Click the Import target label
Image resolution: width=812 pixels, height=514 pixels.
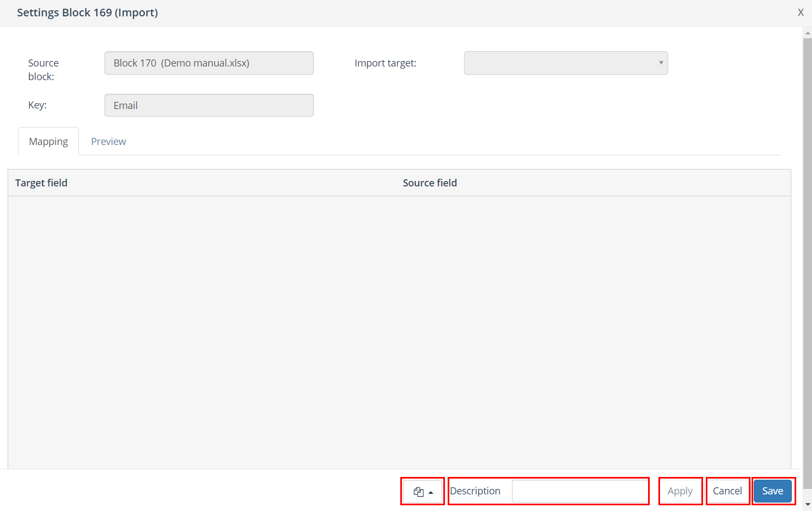coord(385,63)
